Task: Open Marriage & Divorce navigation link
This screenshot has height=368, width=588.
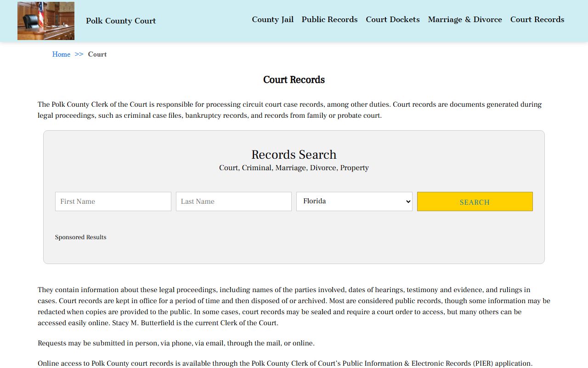Action: pos(465,19)
